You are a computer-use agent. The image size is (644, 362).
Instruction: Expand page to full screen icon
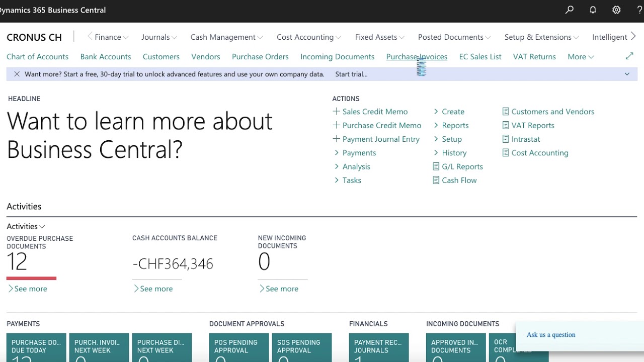click(629, 56)
